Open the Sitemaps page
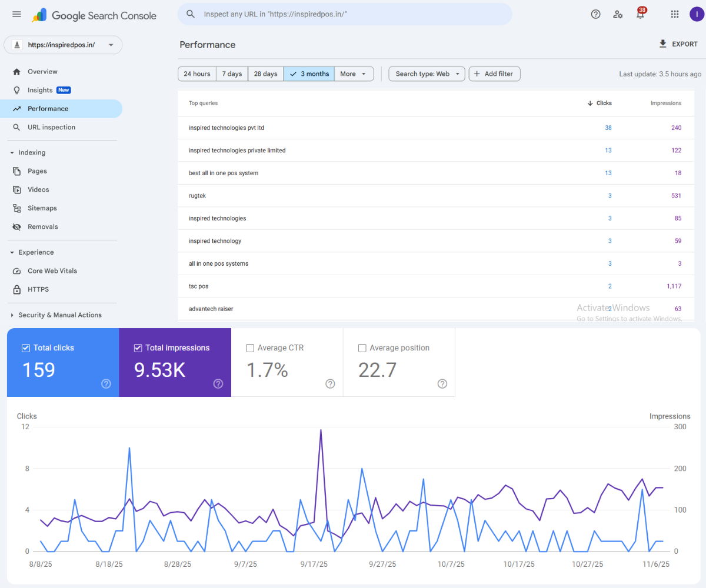 coord(42,208)
